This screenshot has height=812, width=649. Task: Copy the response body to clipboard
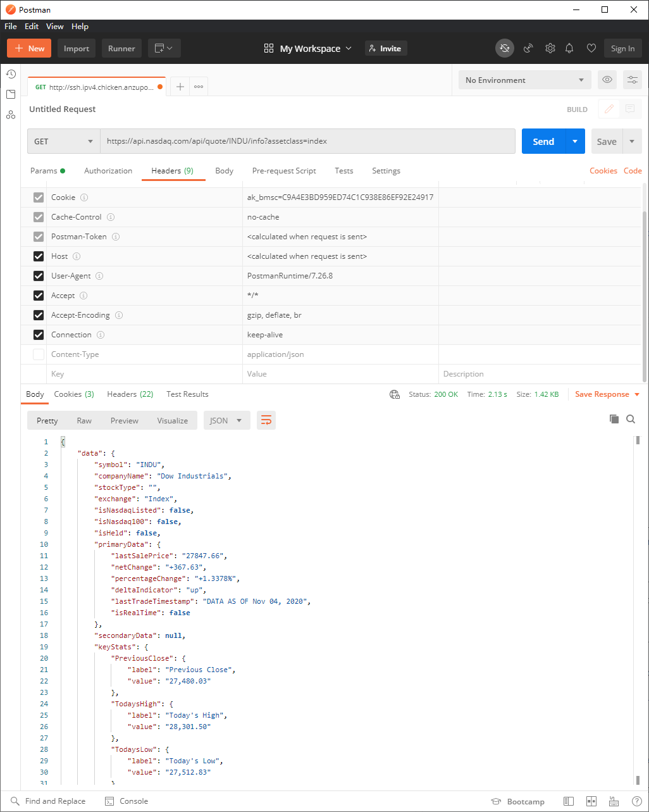[x=614, y=419]
